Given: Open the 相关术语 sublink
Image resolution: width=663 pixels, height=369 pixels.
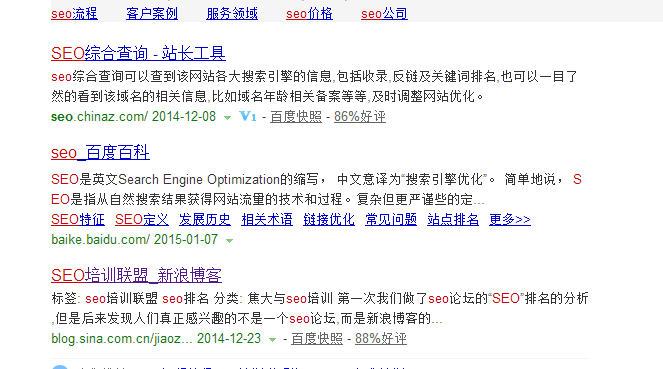Looking at the screenshot, I should click(267, 219).
